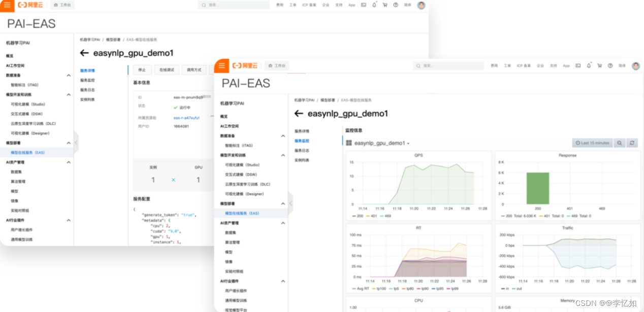Click 调用方式 button in back window
Screen dimensions: 644x312
click(x=194, y=70)
